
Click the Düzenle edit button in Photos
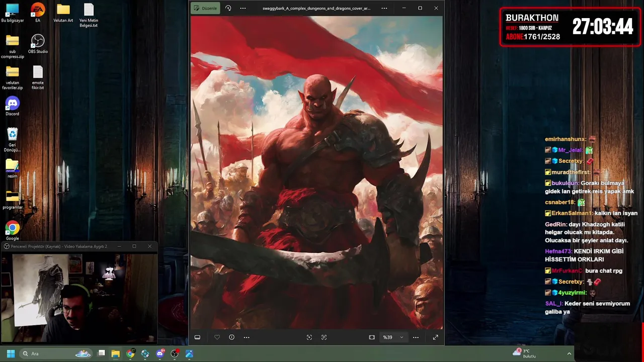[205, 8]
